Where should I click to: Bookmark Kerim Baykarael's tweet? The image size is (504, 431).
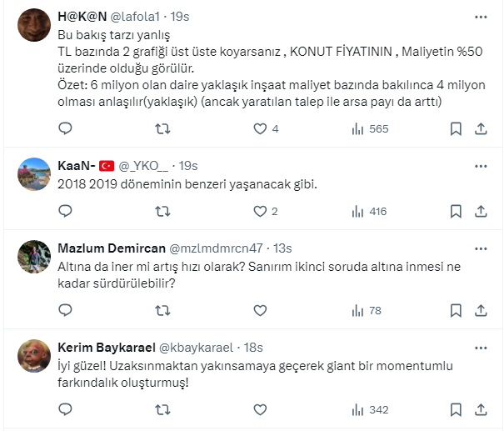tap(457, 410)
